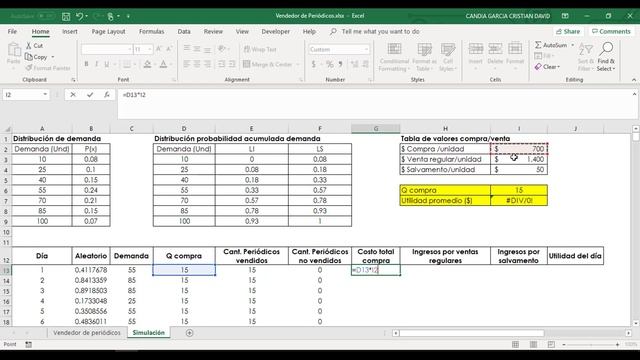The image size is (640, 360).
Task: Click Merge & Center button
Action: [268, 64]
